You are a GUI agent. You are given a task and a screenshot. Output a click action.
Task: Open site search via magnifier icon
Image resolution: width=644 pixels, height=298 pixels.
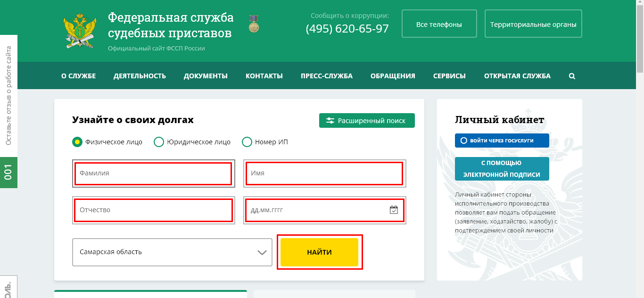[572, 76]
